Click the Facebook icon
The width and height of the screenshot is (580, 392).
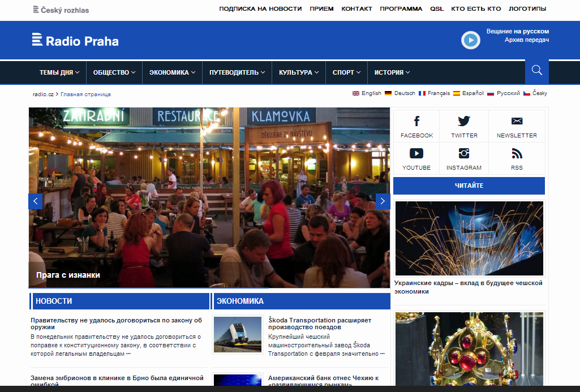click(416, 121)
